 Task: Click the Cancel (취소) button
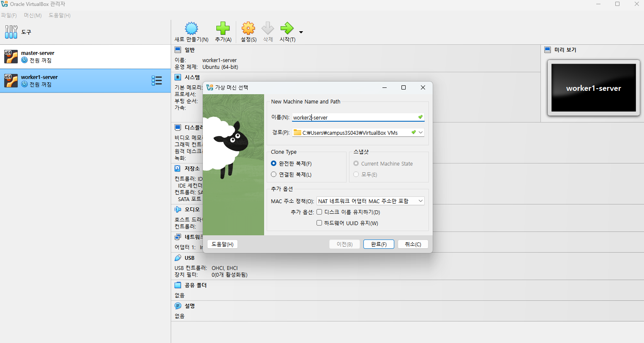[x=413, y=244]
